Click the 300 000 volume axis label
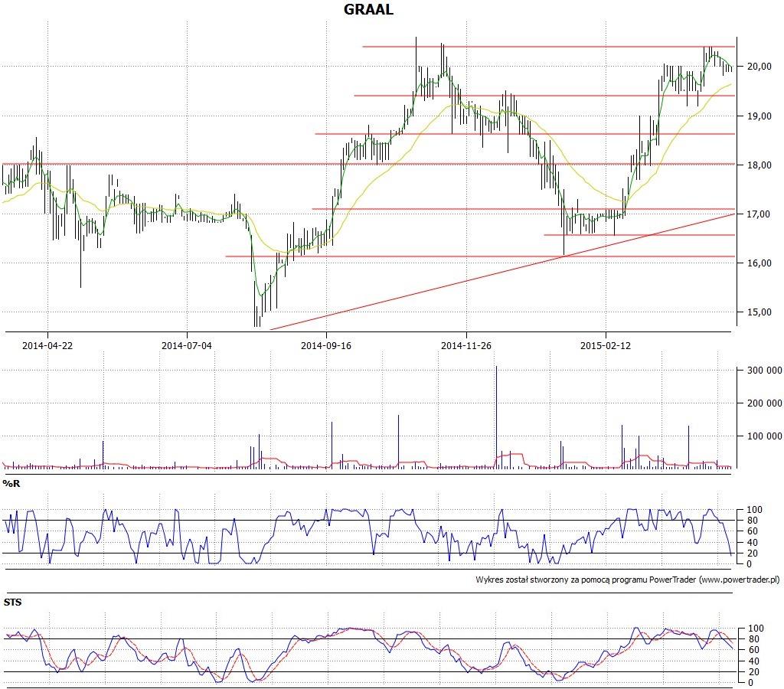Image resolution: width=784 pixels, height=689 pixels. point(765,371)
